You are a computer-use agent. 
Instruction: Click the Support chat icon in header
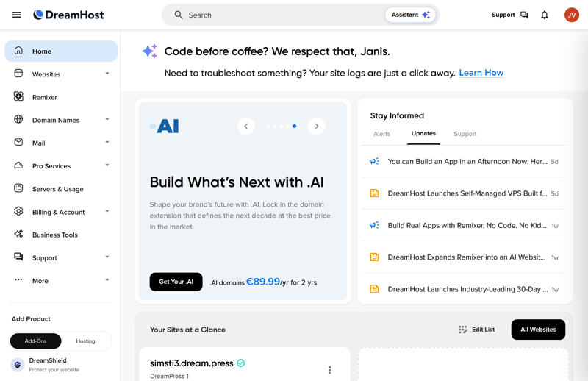[x=524, y=15]
